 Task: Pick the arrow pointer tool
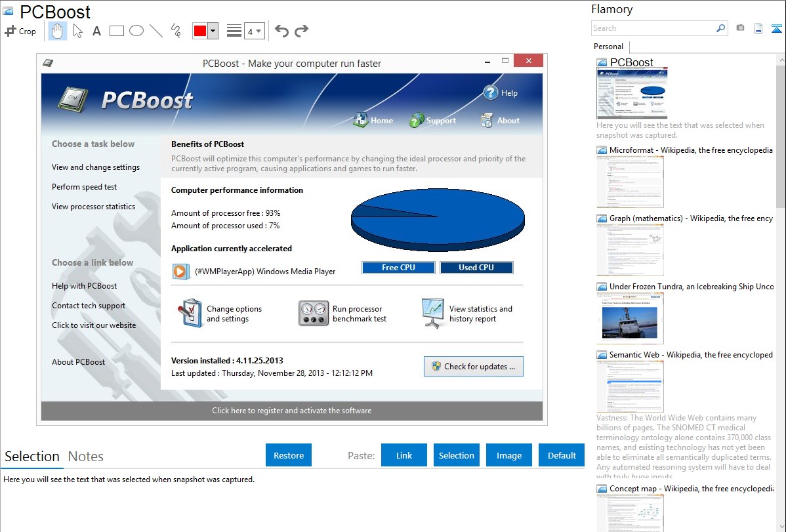click(77, 31)
